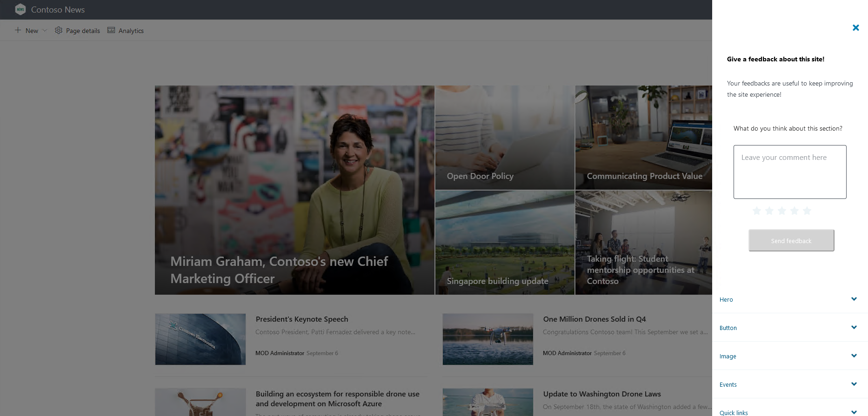Open the Open Door Policy tile

(505, 138)
